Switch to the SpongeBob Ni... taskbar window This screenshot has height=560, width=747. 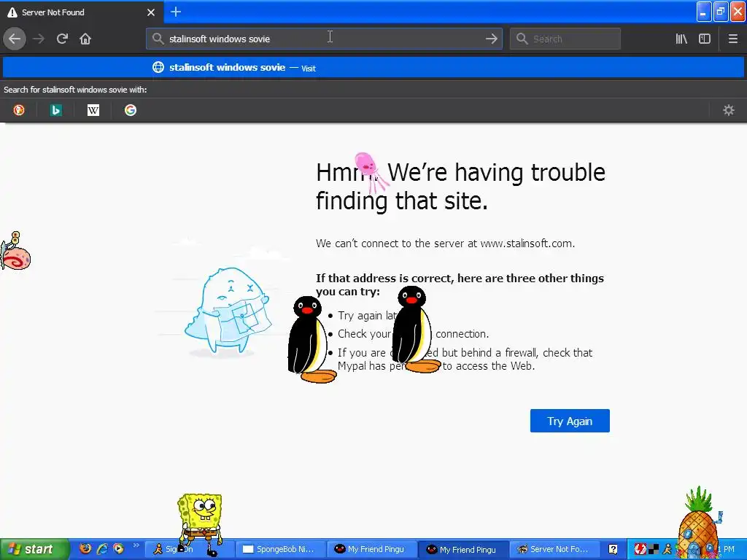(281, 549)
